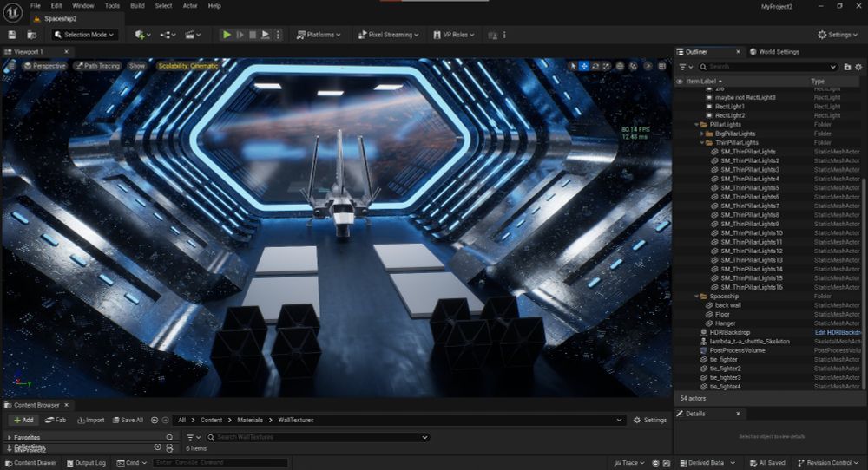Image resolution: width=868 pixels, height=470 pixels.
Task: Open the Selection Mode dropdown
Action: pos(84,35)
